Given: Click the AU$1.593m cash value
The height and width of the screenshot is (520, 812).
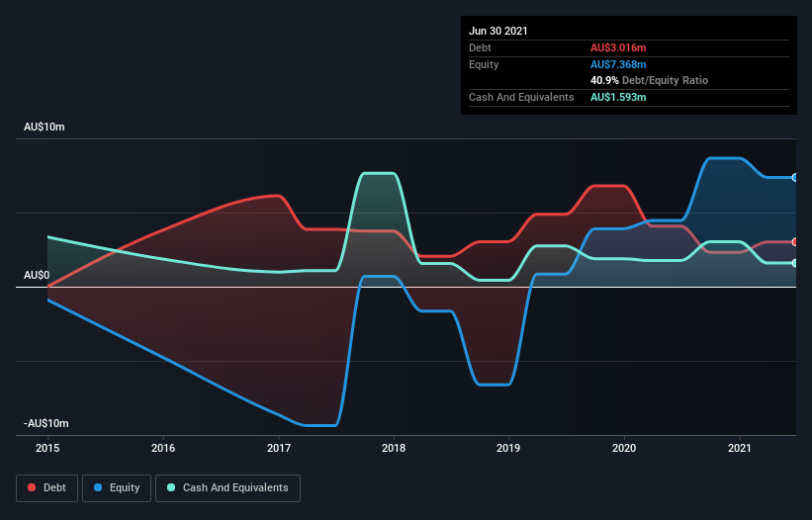Looking at the screenshot, I should 618,97.
